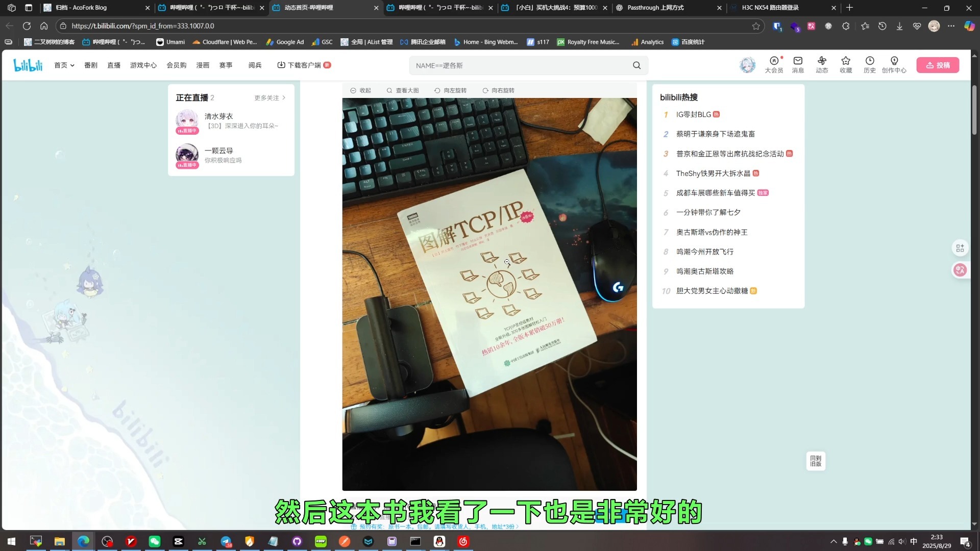
Task: Open WeChat from the taskbar
Action: [155, 541]
